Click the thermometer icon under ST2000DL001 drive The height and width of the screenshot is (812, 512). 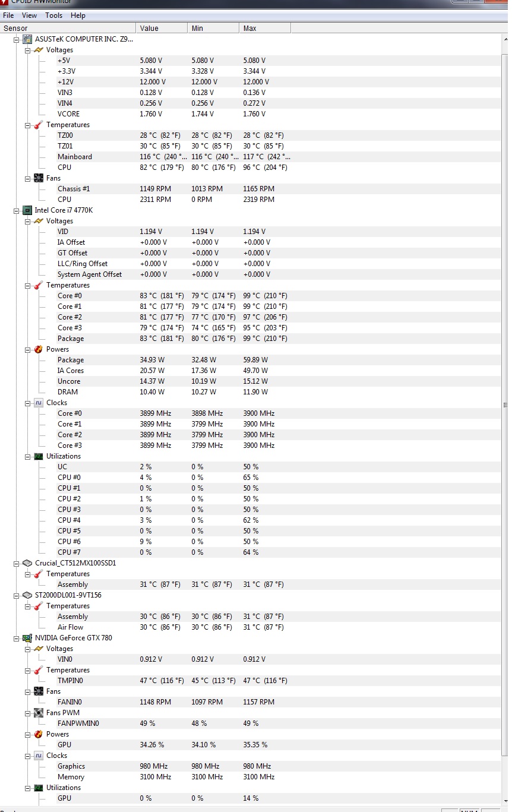[x=39, y=606]
